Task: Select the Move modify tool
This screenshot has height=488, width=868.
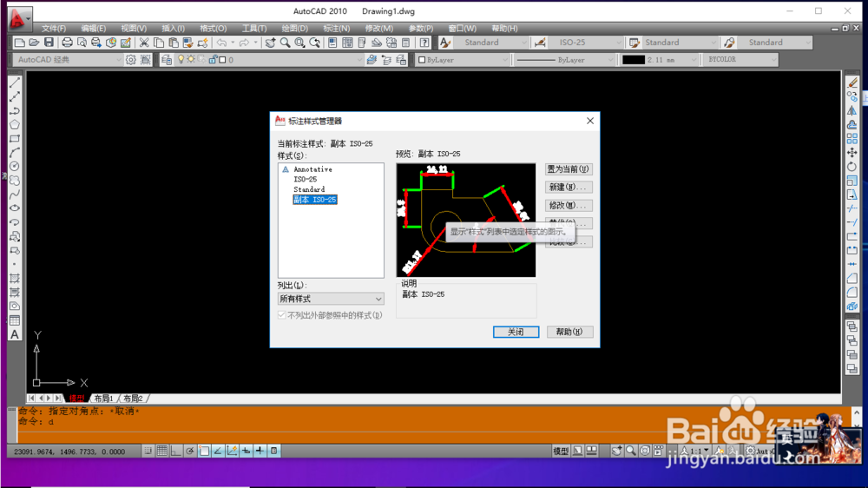Action: click(852, 152)
